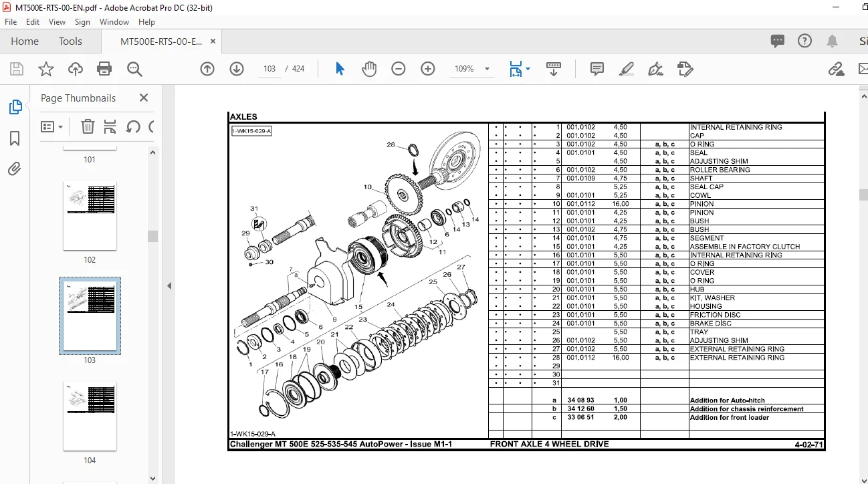This screenshot has height=484, width=868.
Task: Click the 'Addition for Auto-hitch' note
Action: (x=728, y=400)
